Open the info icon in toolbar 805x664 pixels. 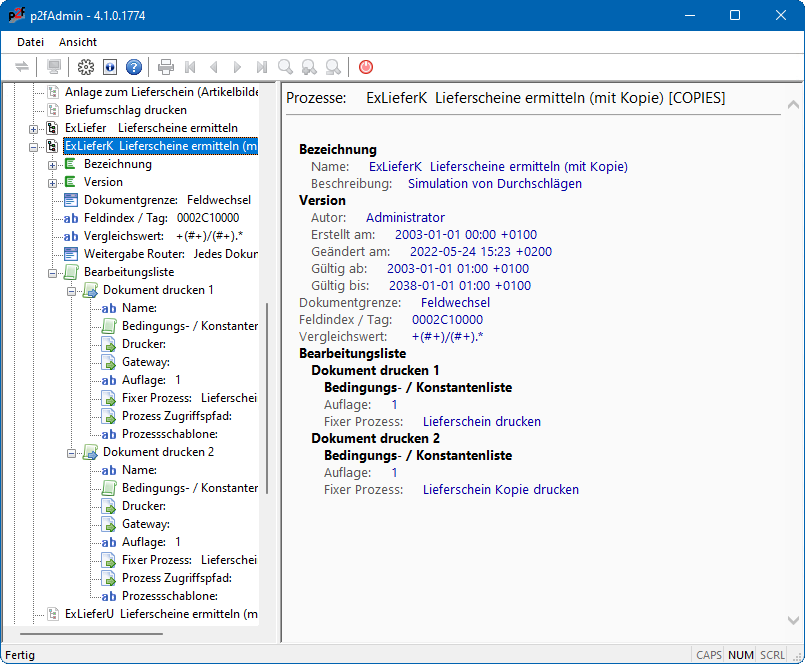(110, 67)
